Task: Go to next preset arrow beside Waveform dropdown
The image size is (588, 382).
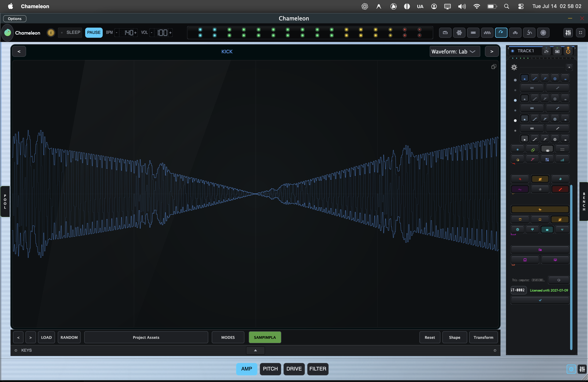Action: click(492, 51)
